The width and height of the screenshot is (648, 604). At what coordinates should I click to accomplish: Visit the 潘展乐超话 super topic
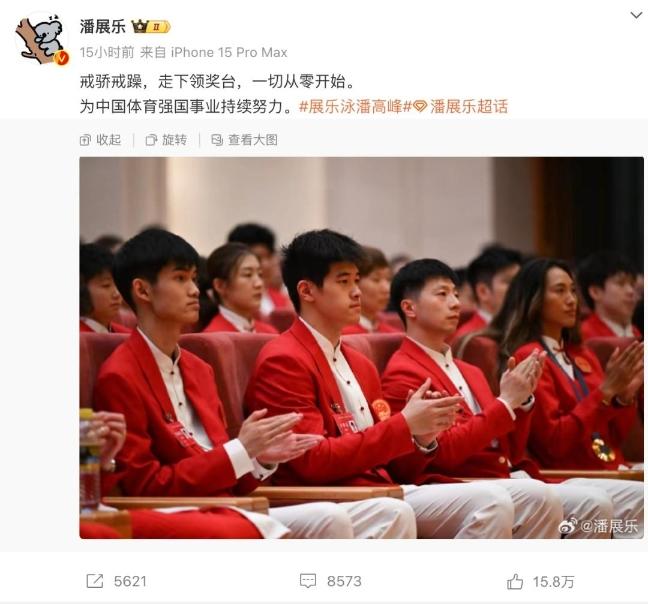coord(469,107)
